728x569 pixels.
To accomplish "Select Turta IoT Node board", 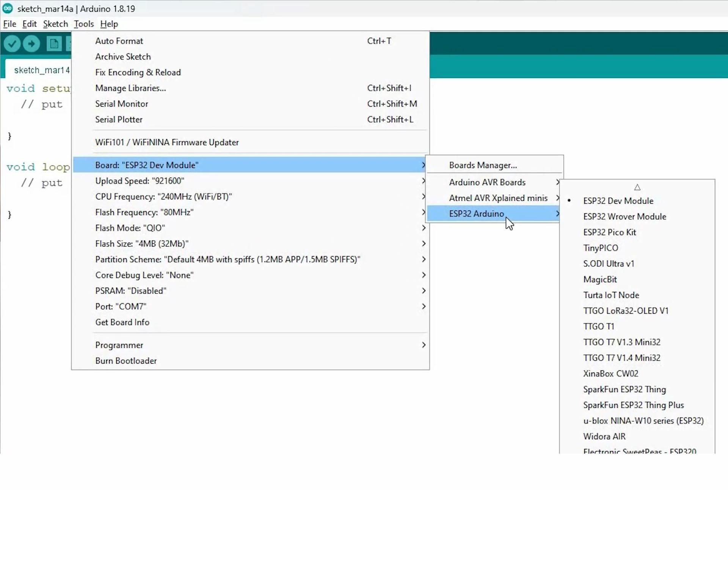I will click(x=637, y=295).
